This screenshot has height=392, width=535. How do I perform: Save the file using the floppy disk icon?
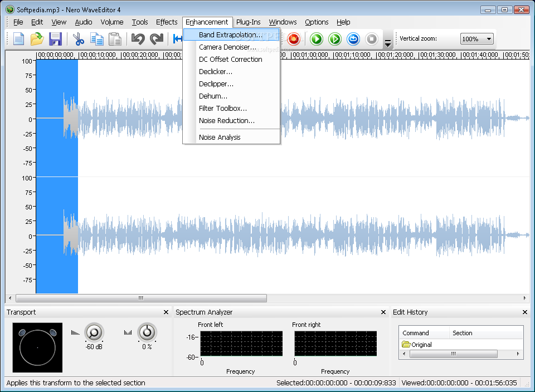click(55, 39)
